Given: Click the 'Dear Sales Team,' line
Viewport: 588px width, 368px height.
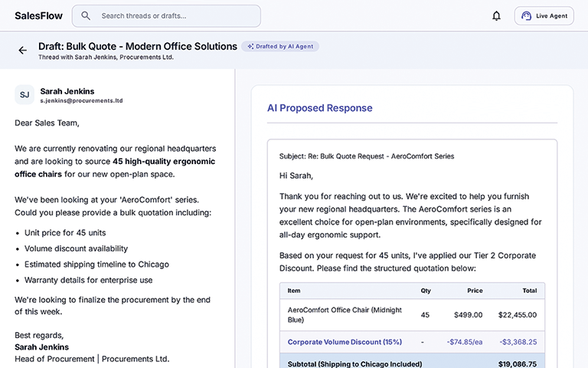Looking at the screenshot, I should pyautogui.click(x=47, y=123).
